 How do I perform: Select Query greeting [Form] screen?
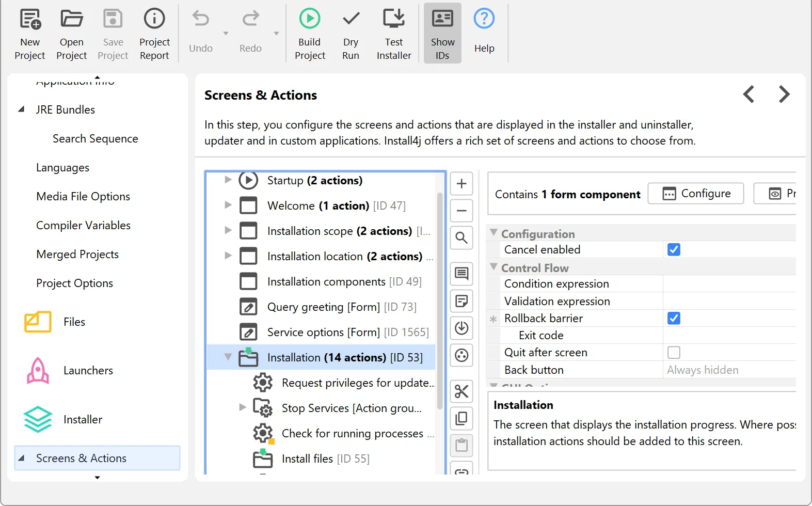(x=342, y=307)
